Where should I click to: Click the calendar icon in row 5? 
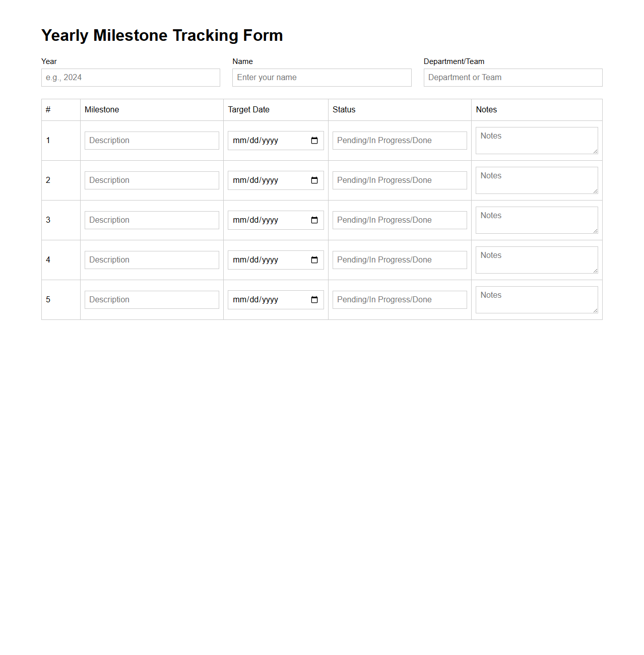click(x=314, y=299)
